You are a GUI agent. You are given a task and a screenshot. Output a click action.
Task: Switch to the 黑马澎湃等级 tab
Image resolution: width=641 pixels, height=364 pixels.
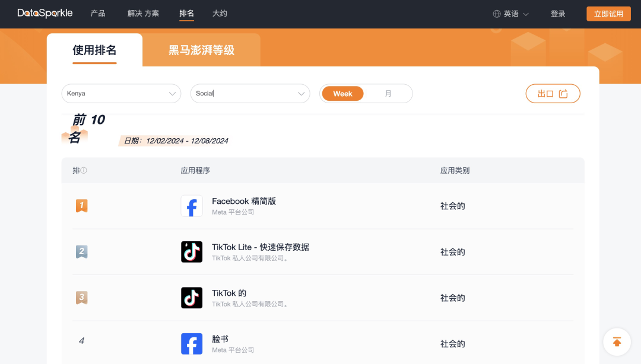tap(201, 50)
